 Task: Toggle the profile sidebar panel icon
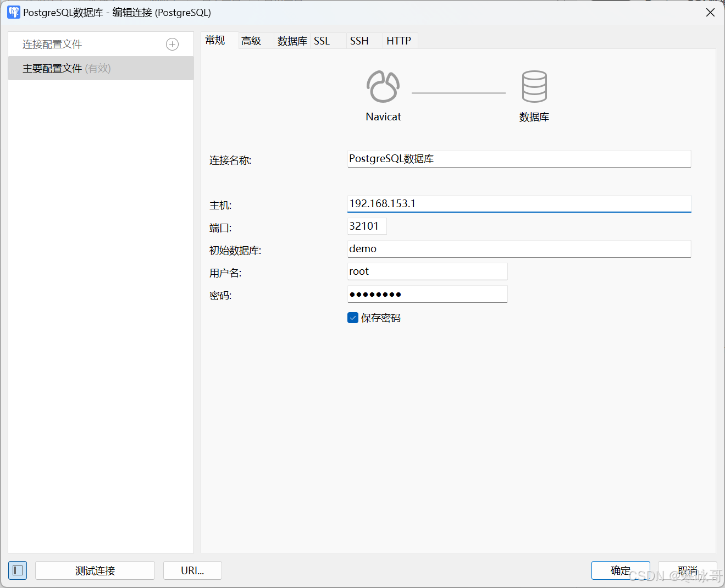18,570
